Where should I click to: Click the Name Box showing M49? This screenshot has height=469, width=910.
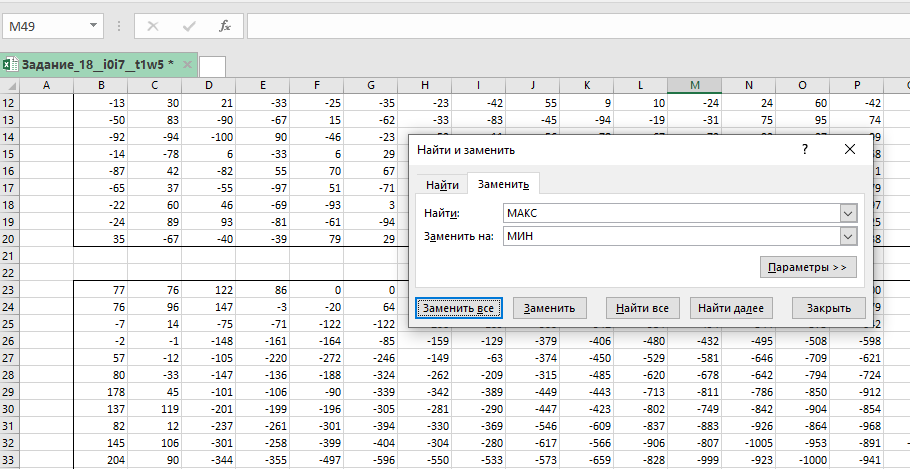point(45,25)
